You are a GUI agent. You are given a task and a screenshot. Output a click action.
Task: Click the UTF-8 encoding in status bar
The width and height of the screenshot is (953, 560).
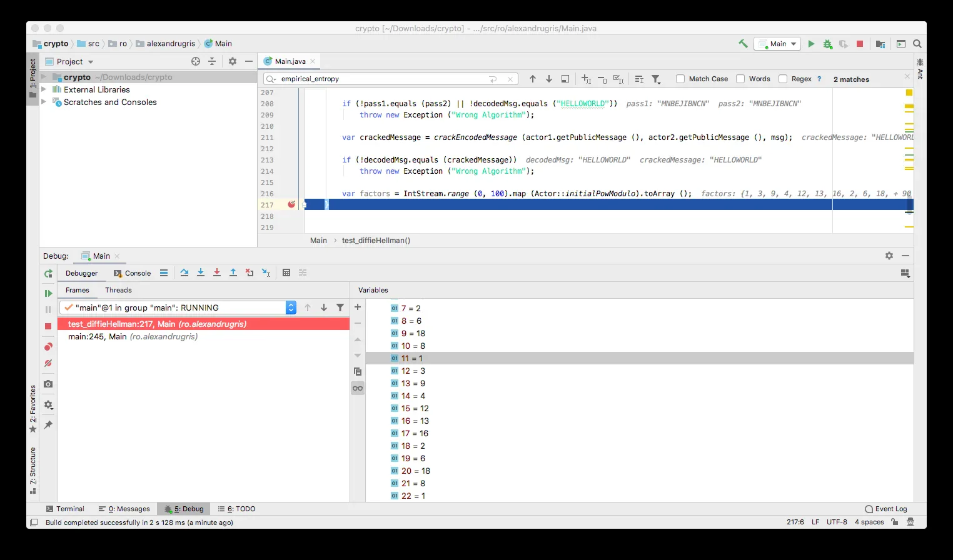(x=837, y=522)
